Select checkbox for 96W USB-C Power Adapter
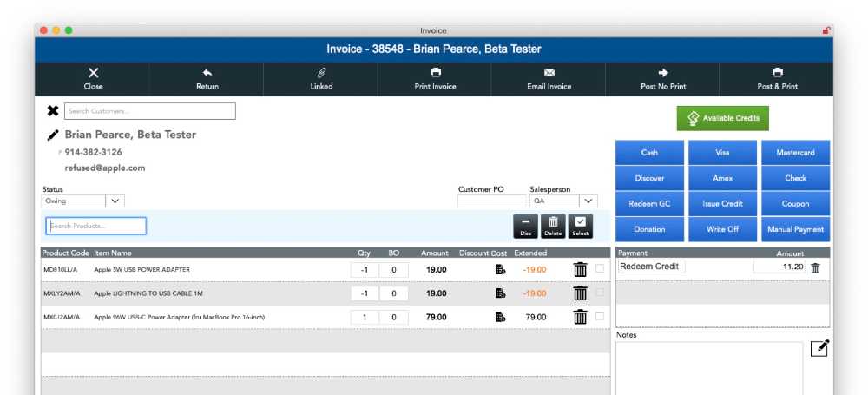The height and width of the screenshot is (395, 868). click(600, 316)
